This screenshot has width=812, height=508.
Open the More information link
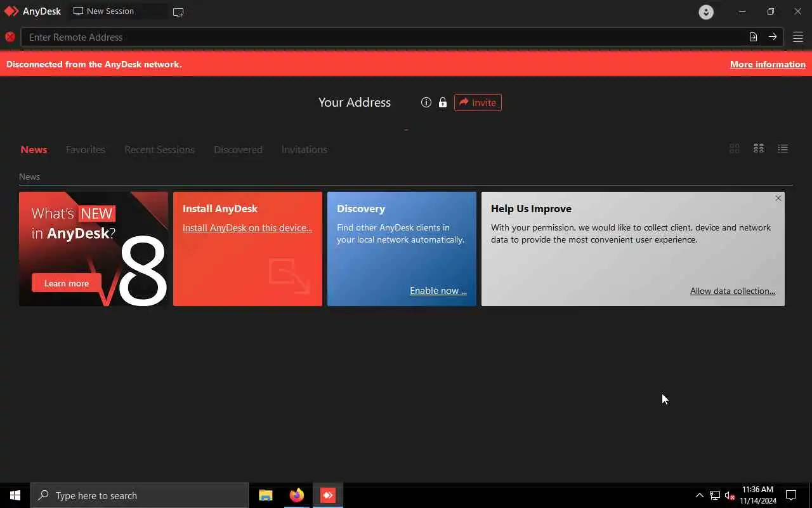tap(768, 64)
